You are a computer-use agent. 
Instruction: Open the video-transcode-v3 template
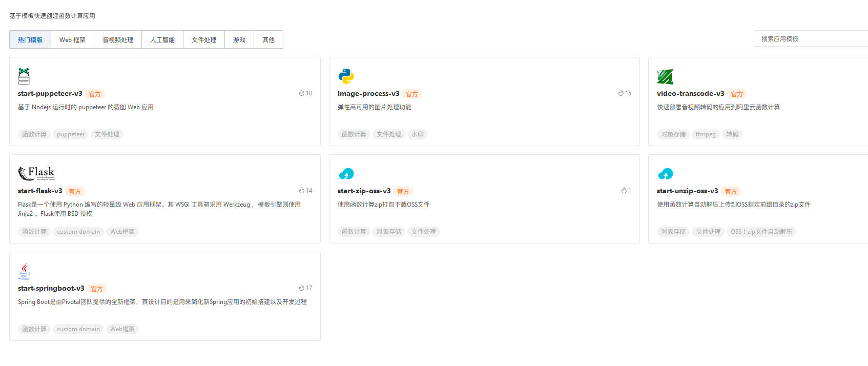tap(691, 93)
